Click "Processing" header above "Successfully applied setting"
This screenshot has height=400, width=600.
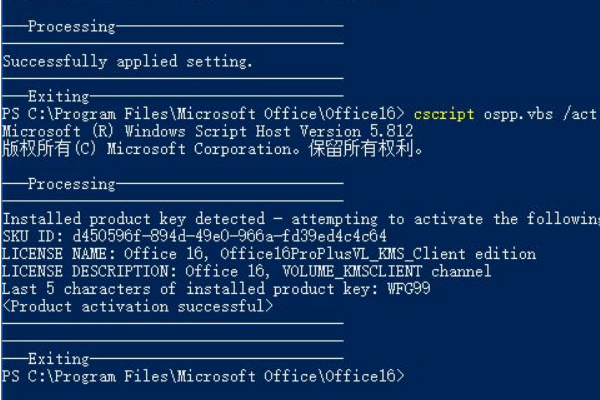click(x=71, y=27)
